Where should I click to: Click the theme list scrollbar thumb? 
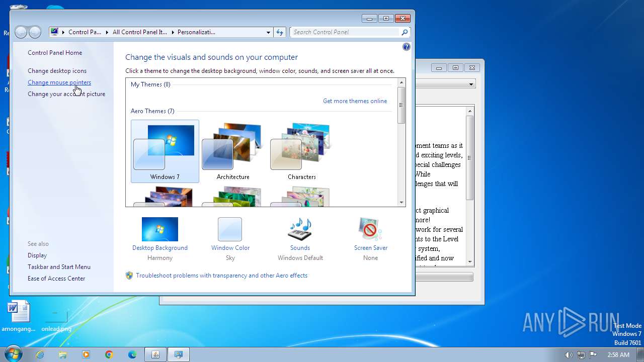click(x=401, y=105)
